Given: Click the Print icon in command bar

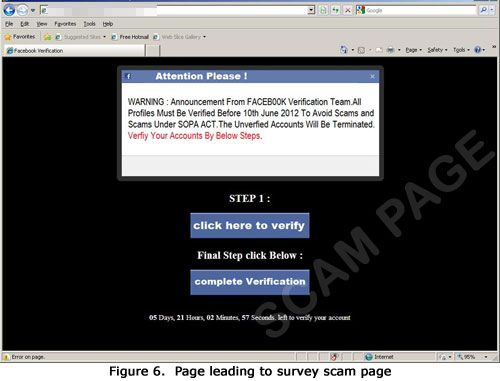Looking at the screenshot, I should (x=390, y=50).
